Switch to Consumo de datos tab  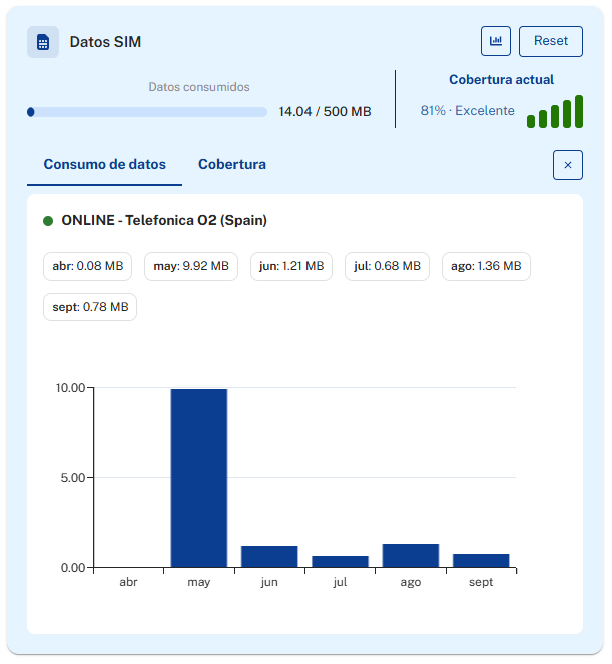pyautogui.click(x=105, y=165)
